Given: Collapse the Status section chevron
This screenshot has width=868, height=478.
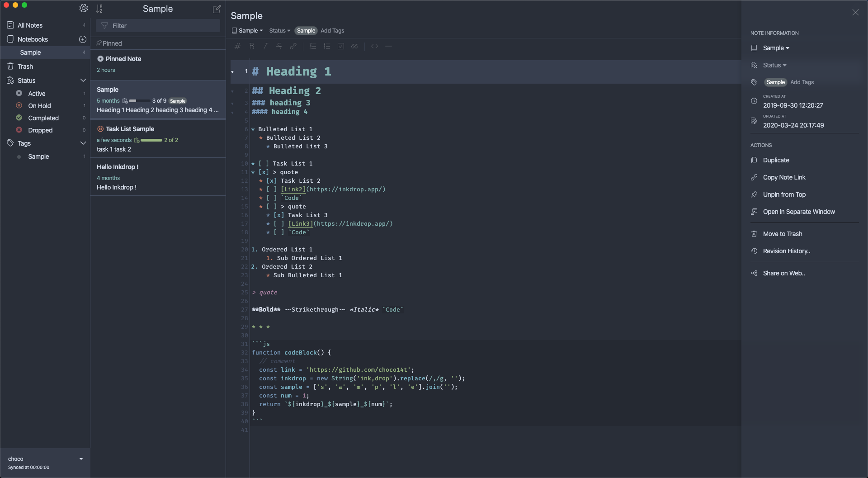Looking at the screenshot, I should (83, 80).
